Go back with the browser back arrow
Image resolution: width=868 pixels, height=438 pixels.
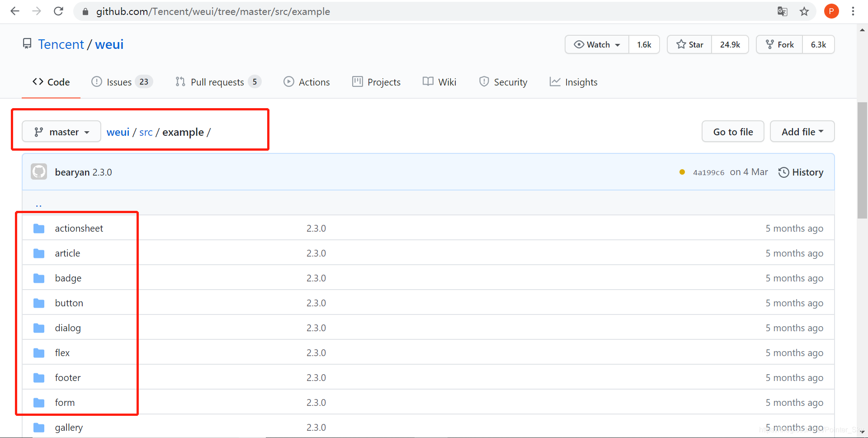coord(15,11)
